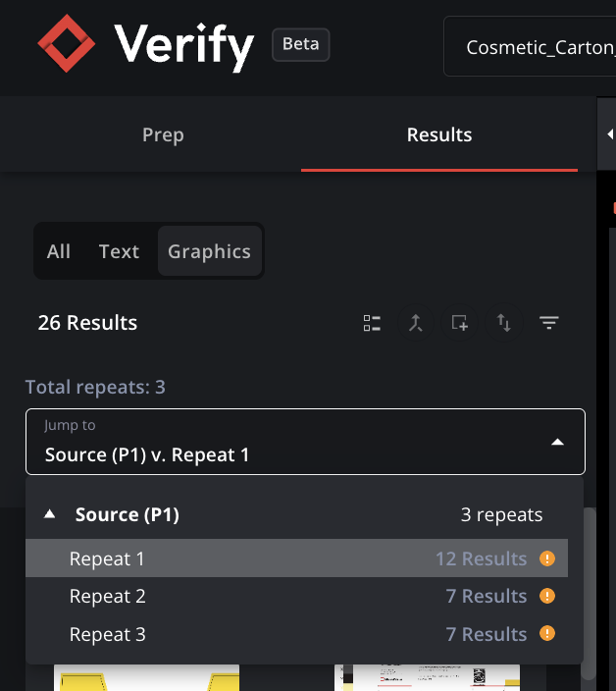
Task: Select Repeat 3 in the list
Action: (297, 634)
